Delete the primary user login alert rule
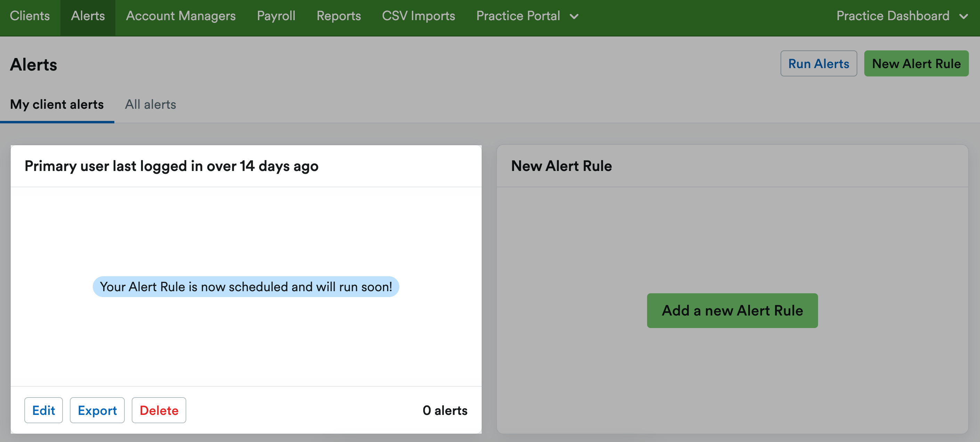Image resolution: width=980 pixels, height=442 pixels. click(x=158, y=410)
